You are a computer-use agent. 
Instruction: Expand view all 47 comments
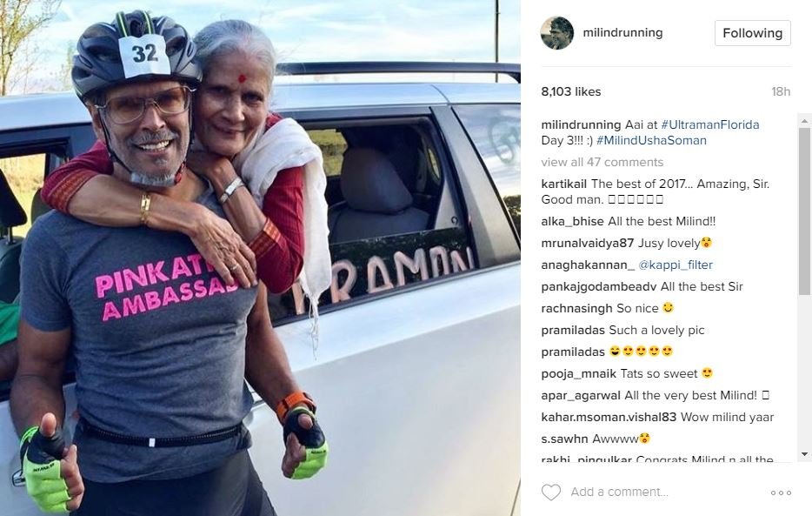(x=602, y=162)
